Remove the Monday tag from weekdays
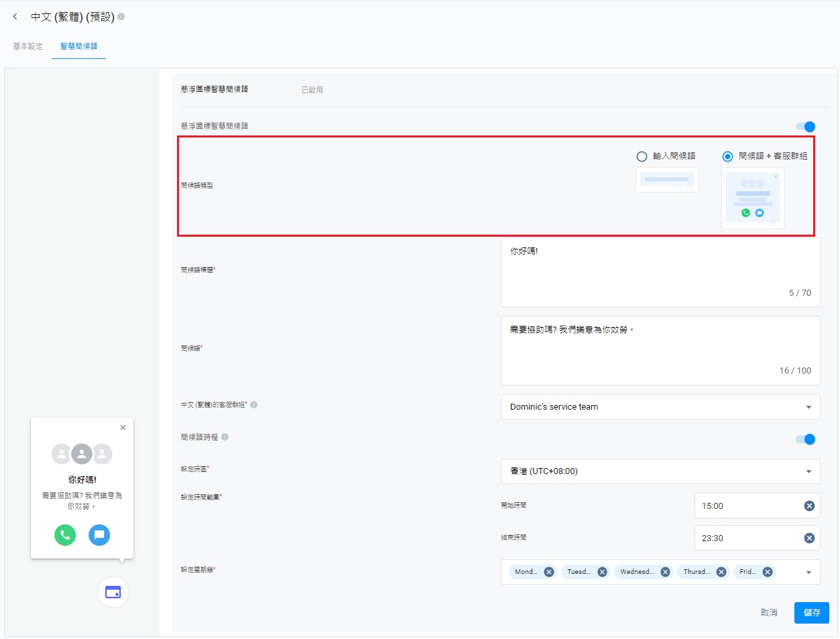Screen dimensions: 840x639 549,572
